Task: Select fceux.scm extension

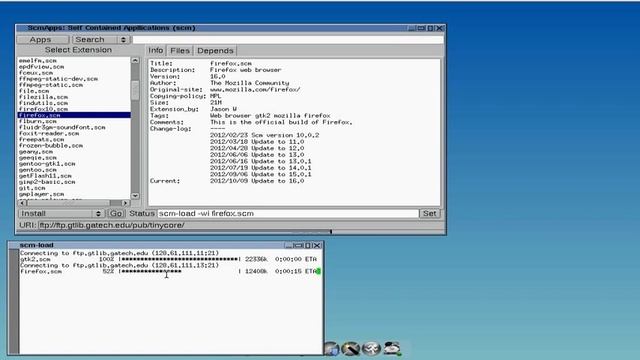Action: (74, 73)
